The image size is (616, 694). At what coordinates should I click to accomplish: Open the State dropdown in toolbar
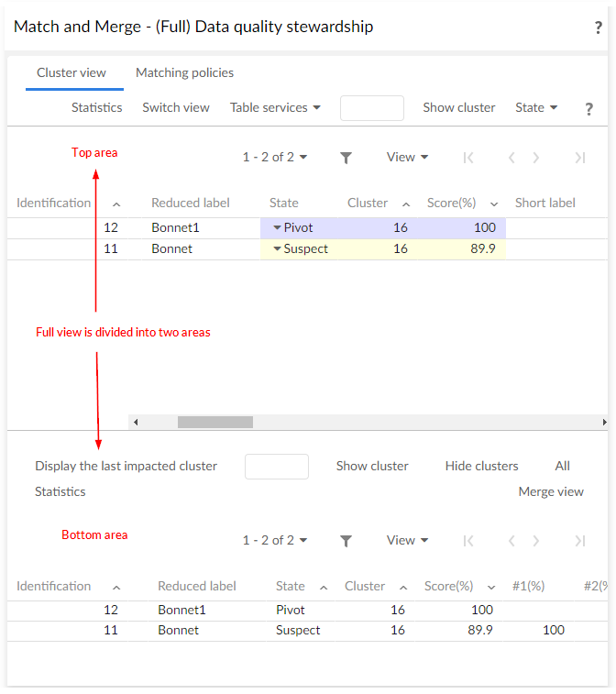pos(536,107)
